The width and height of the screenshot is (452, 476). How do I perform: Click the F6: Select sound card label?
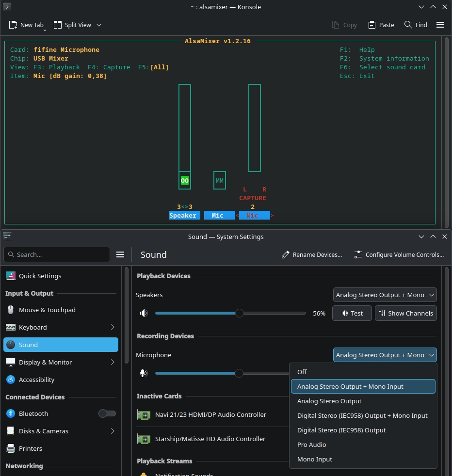tap(382, 67)
